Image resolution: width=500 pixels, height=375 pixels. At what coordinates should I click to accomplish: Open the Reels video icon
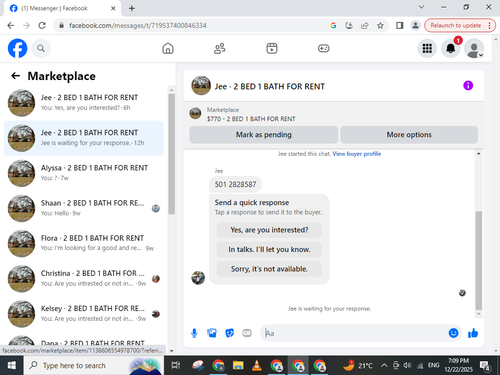coord(272,49)
